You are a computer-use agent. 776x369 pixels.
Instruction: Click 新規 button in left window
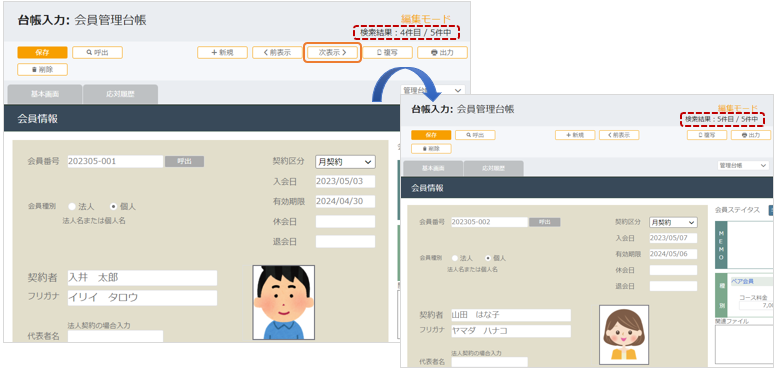222,52
